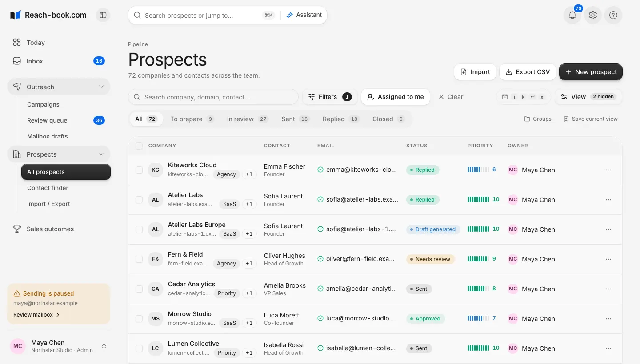
Task: Switch to the To prepare tab
Action: tap(192, 119)
